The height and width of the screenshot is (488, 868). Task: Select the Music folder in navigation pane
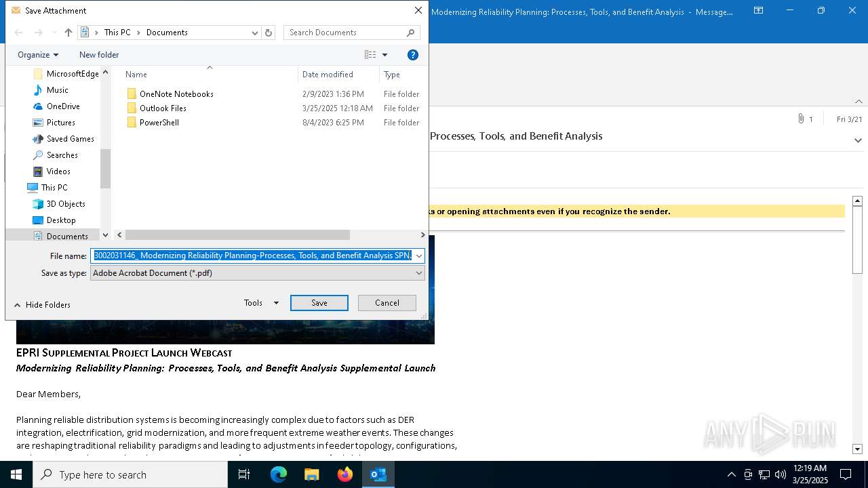[58, 90]
